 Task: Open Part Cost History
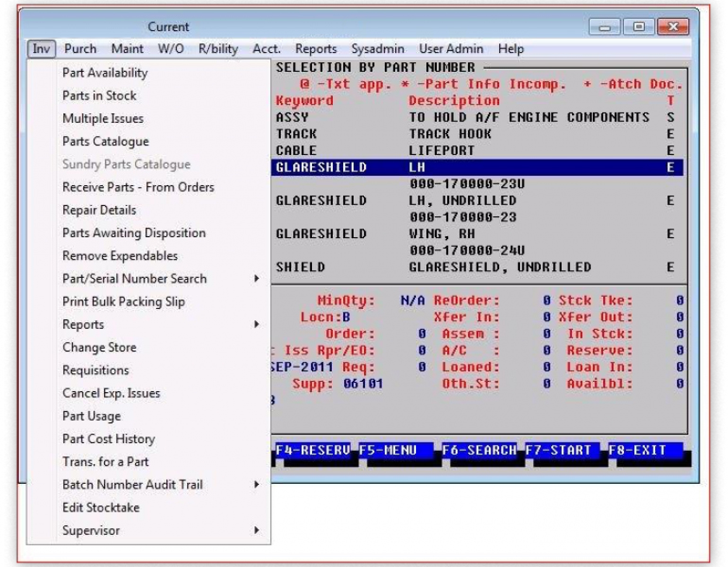[108, 438]
